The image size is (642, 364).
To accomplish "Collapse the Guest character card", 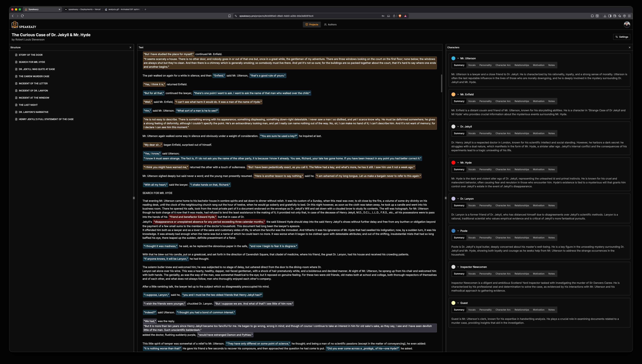I will [x=458, y=303].
